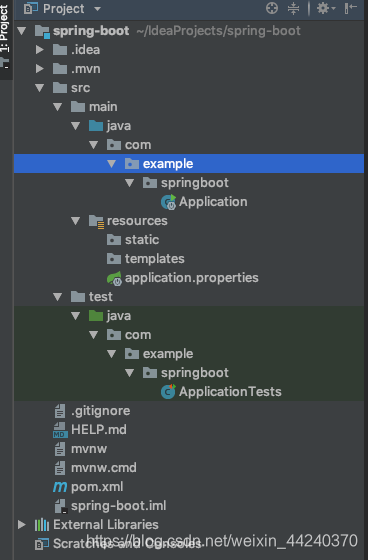Open the Project view dropdown arrow
This screenshot has width=368, height=560.
coord(97,9)
